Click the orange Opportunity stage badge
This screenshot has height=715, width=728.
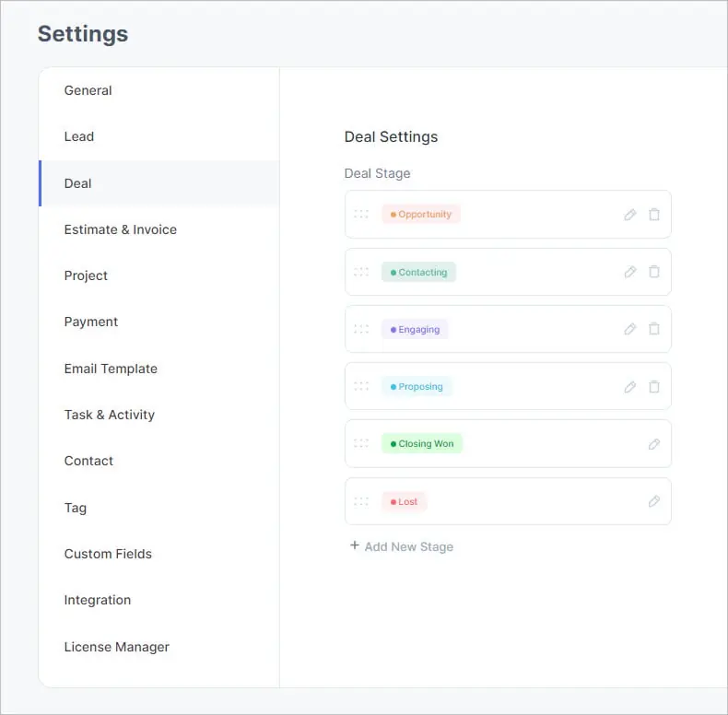421,214
